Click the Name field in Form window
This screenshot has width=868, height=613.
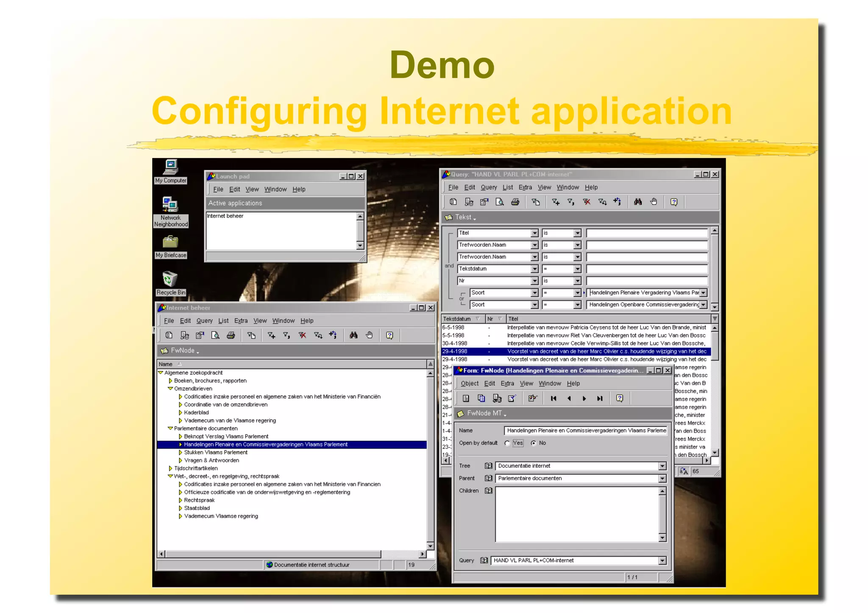pyautogui.click(x=586, y=430)
